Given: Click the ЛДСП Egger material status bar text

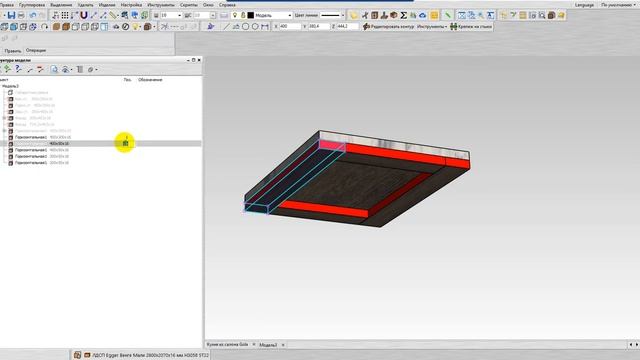Looking at the screenshot, I should click(x=150, y=355).
